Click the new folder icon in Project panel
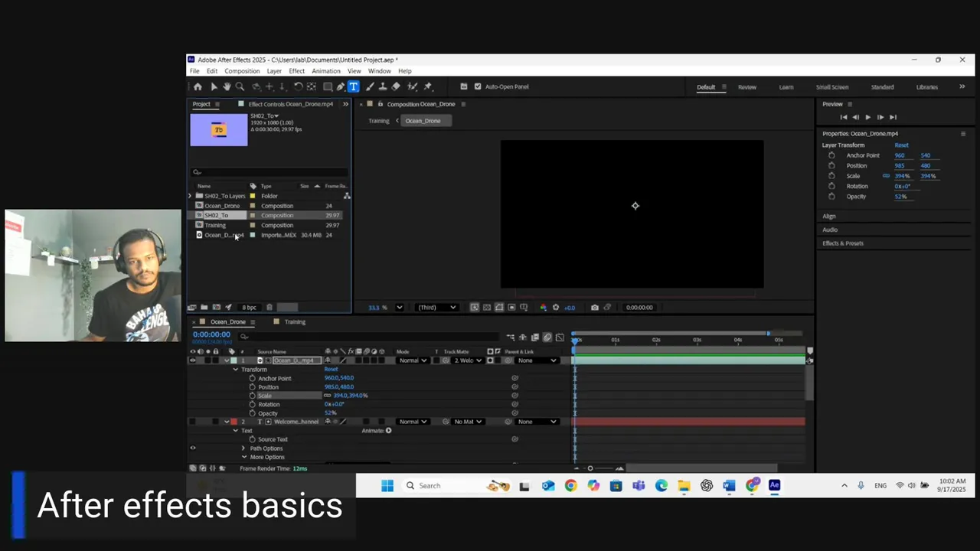Image resolution: width=980 pixels, height=551 pixels. point(204,308)
